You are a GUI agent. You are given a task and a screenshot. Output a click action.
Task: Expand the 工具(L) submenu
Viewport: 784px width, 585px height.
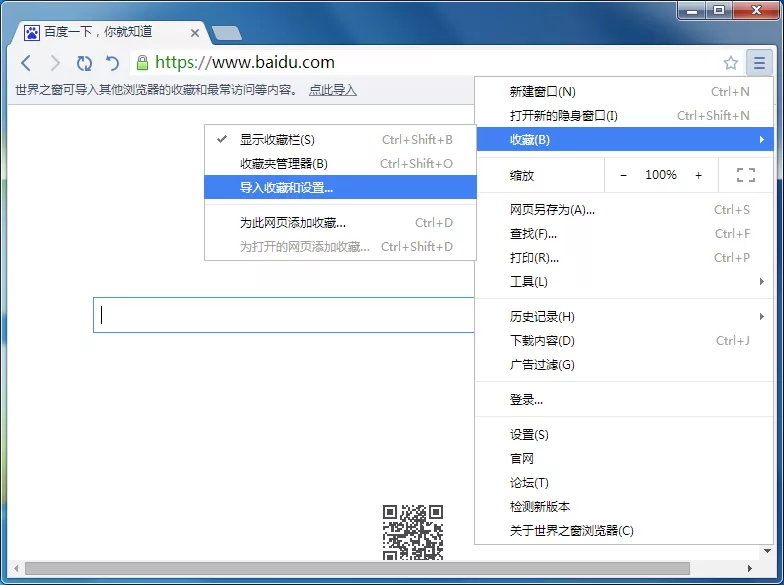[x=625, y=282]
